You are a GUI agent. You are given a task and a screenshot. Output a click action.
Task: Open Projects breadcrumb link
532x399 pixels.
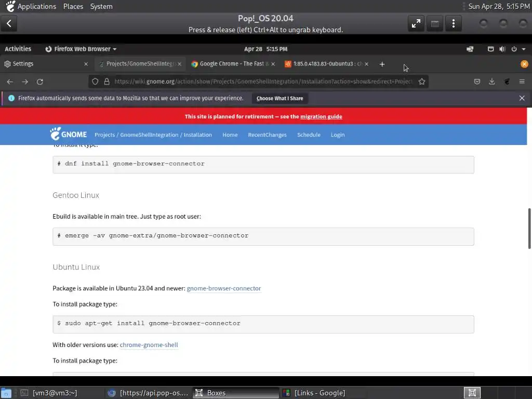pos(104,135)
